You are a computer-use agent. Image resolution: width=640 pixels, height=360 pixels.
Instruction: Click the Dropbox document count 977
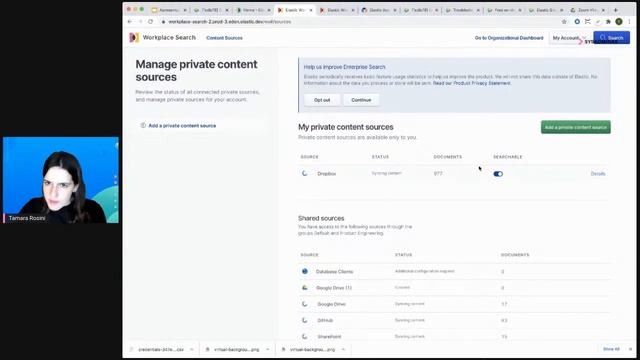click(x=438, y=173)
